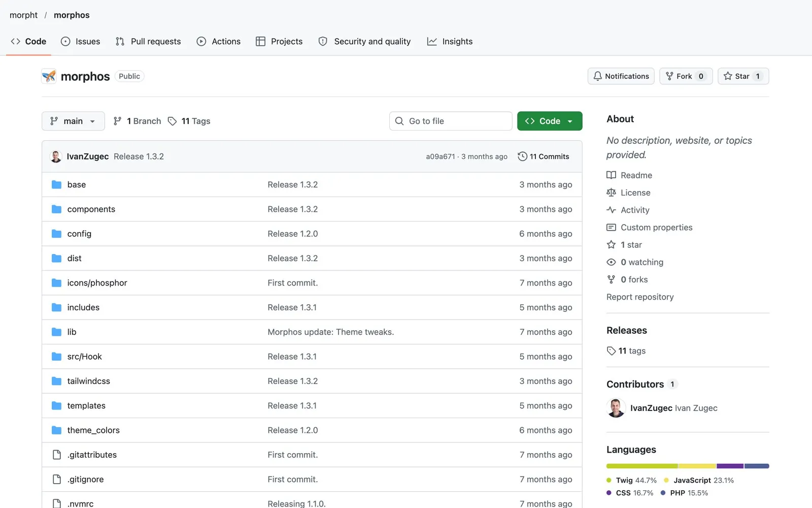
Task: Click the morphos repository butterfly logo
Action: 49,76
